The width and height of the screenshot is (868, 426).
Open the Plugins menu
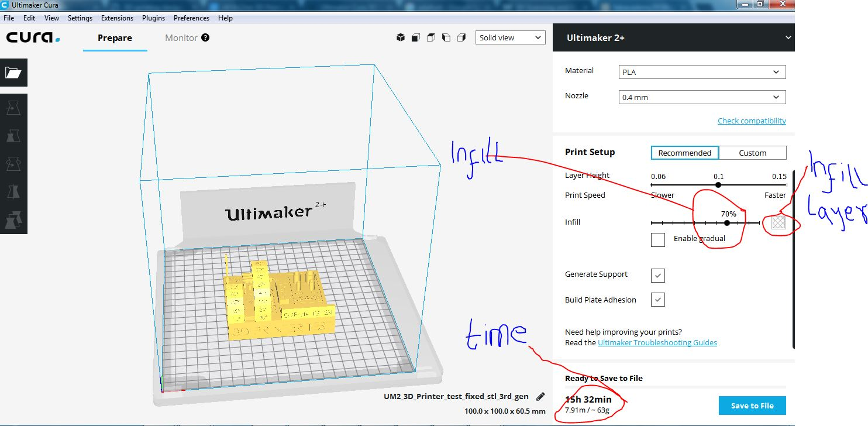(154, 18)
